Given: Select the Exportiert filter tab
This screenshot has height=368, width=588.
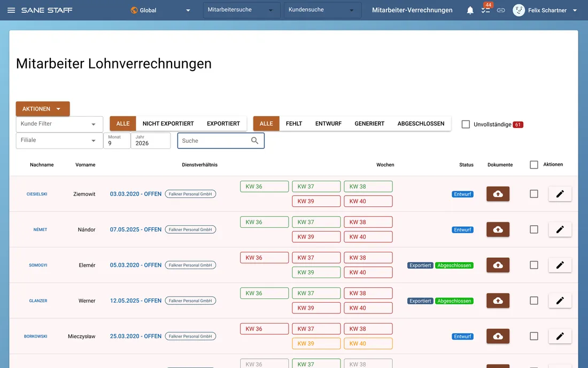Looking at the screenshot, I should tap(223, 124).
